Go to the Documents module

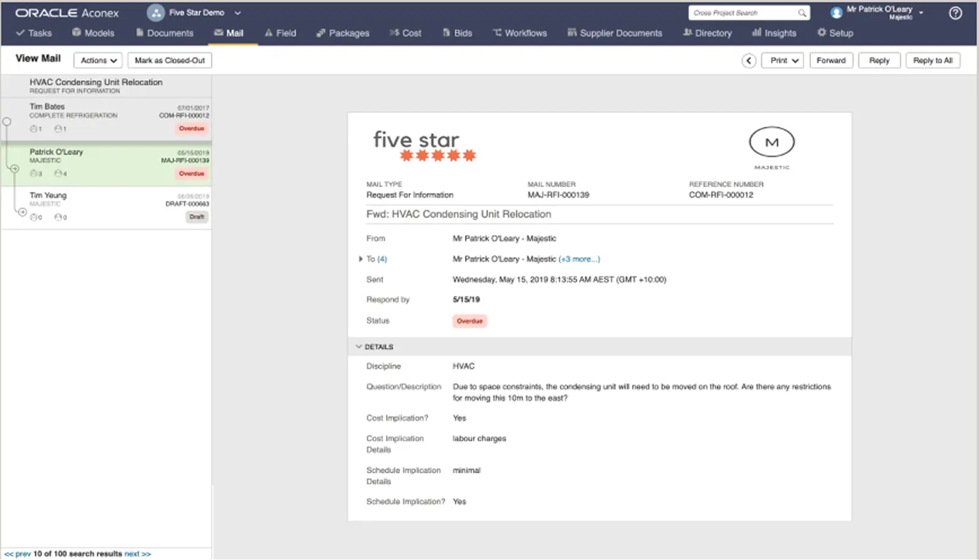point(165,33)
